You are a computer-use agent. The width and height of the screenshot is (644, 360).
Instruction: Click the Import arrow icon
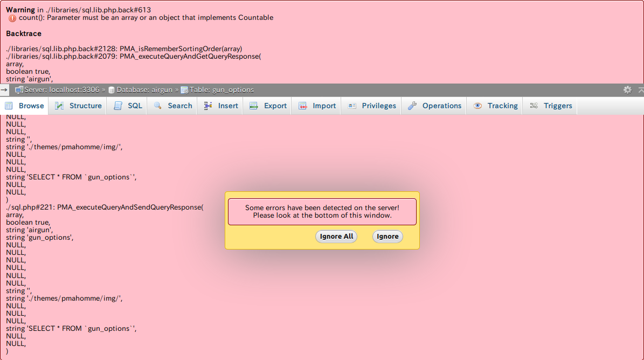pos(303,106)
